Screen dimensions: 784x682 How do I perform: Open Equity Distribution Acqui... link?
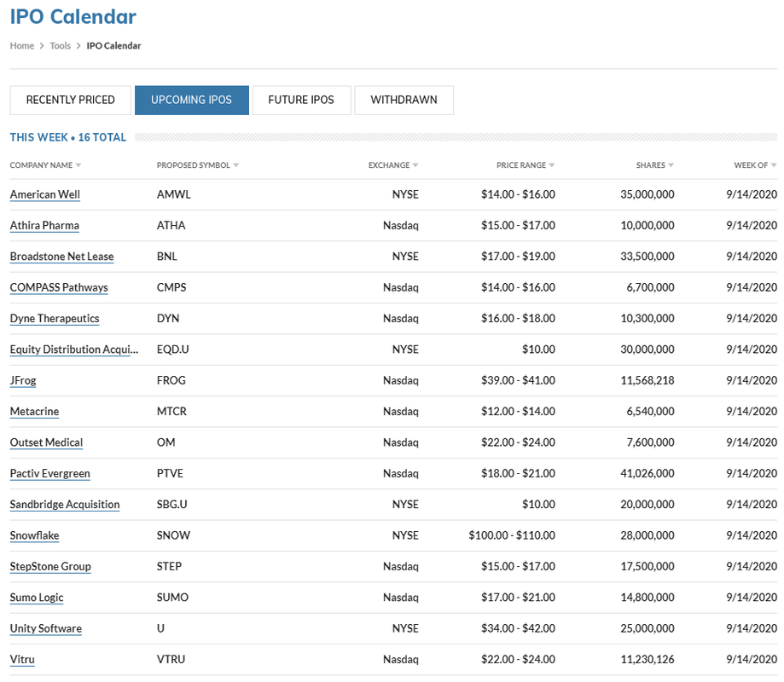pyautogui.click(x=74, y=350)
